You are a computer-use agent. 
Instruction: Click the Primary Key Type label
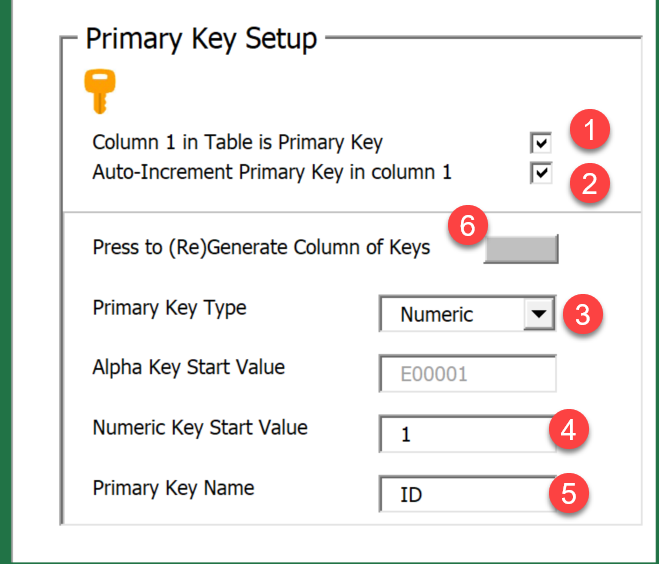(169, 308)
